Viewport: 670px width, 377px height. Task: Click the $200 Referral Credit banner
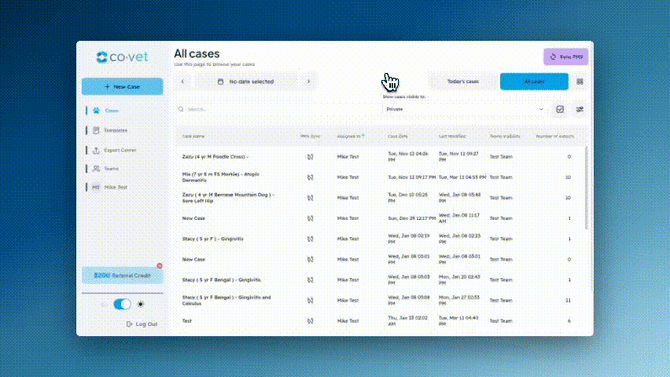[x=122, y=275]
